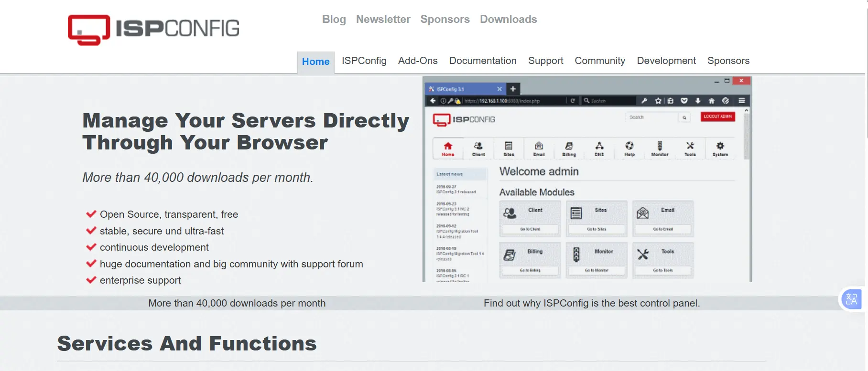Open the Blog link in the top bar
The width and height of the screenshot is (868, 371).
[334, 20]
